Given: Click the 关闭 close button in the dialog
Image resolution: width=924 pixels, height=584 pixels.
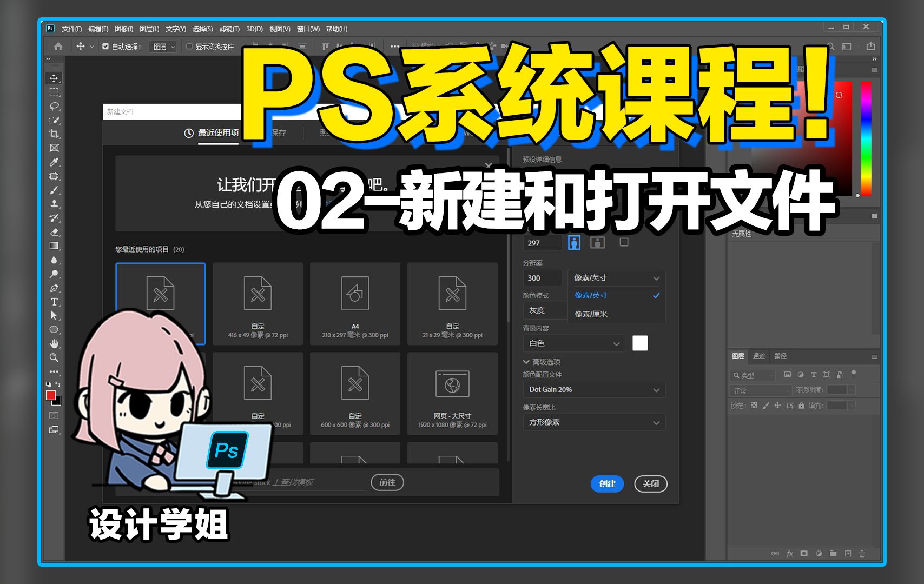Looking at the screenshot, I should pos(651,484).
